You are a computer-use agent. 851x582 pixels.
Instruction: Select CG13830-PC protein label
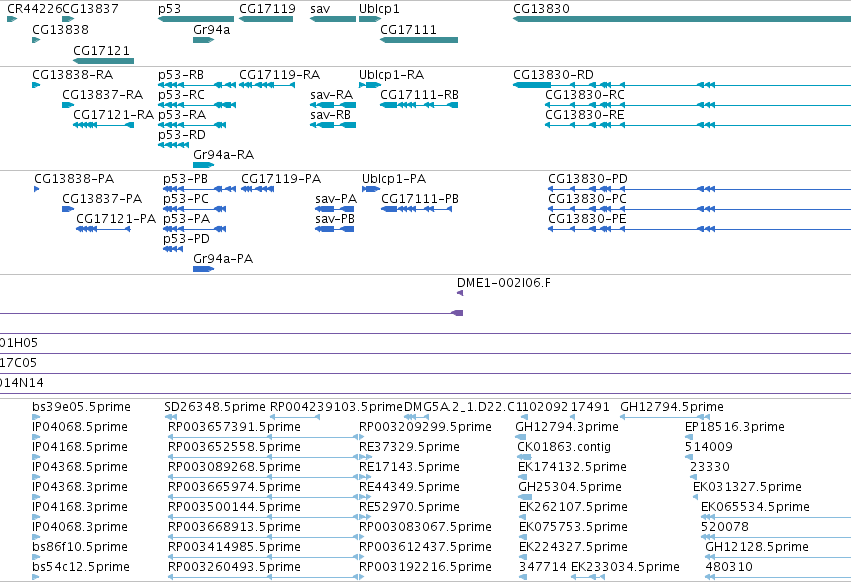pos(587,199)
